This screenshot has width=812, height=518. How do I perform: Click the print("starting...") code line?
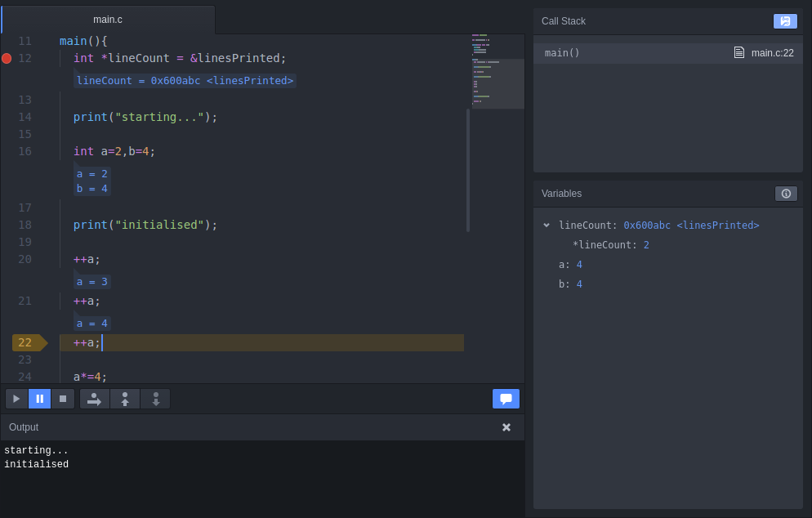click(x=145, y=117)
